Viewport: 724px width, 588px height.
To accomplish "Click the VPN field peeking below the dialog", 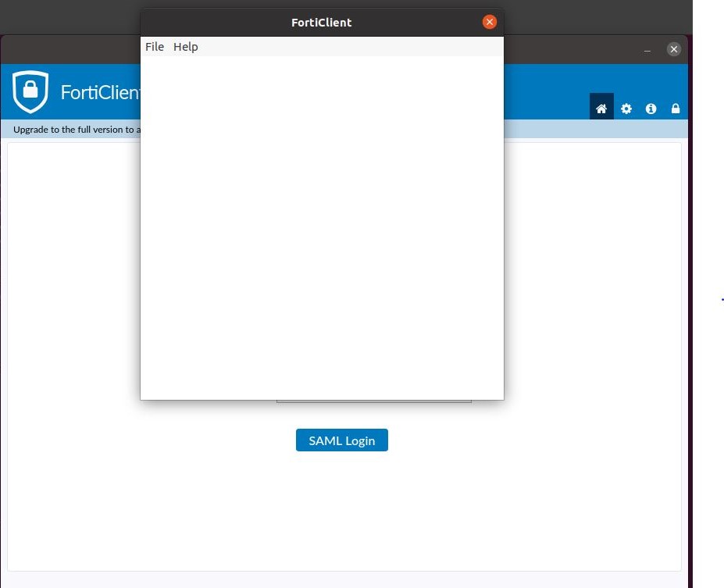I will click(373, 397).
